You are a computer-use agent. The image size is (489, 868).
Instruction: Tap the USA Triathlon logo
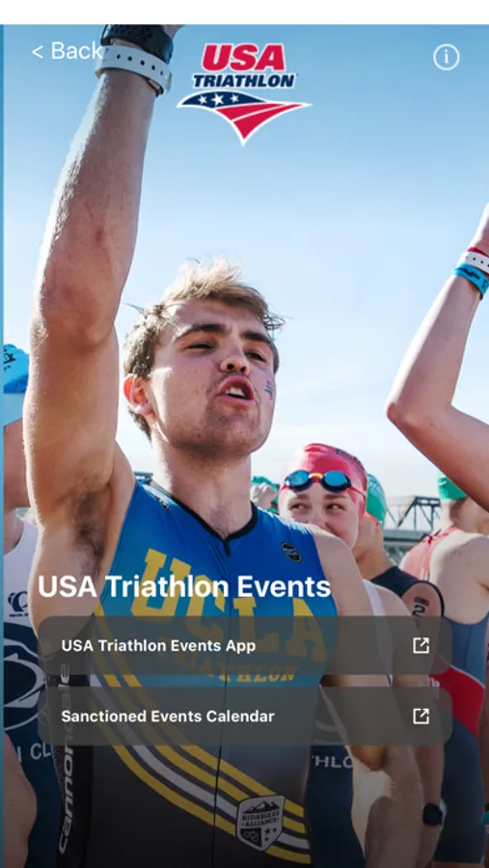point(244,93)
